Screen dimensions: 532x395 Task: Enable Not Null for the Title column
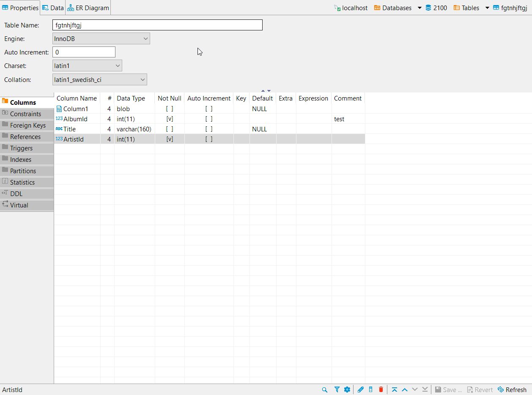coord(170,129)
